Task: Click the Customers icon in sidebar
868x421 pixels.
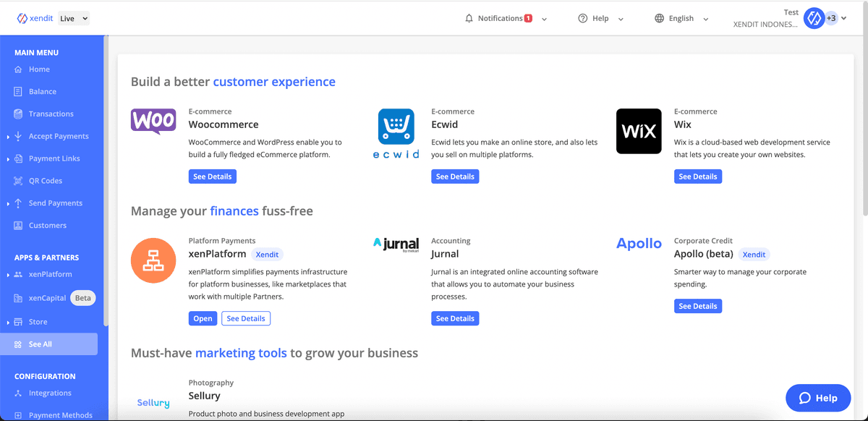Action: point(18,226)
